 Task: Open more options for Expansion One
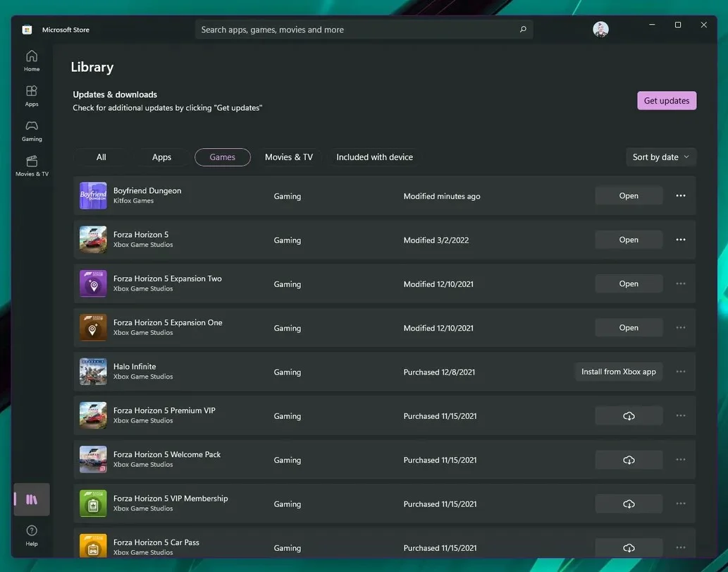[681, 327]
